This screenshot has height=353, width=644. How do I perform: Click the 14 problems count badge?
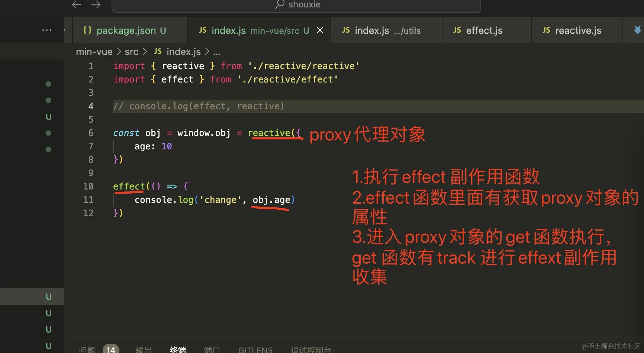tap(111, 349)
